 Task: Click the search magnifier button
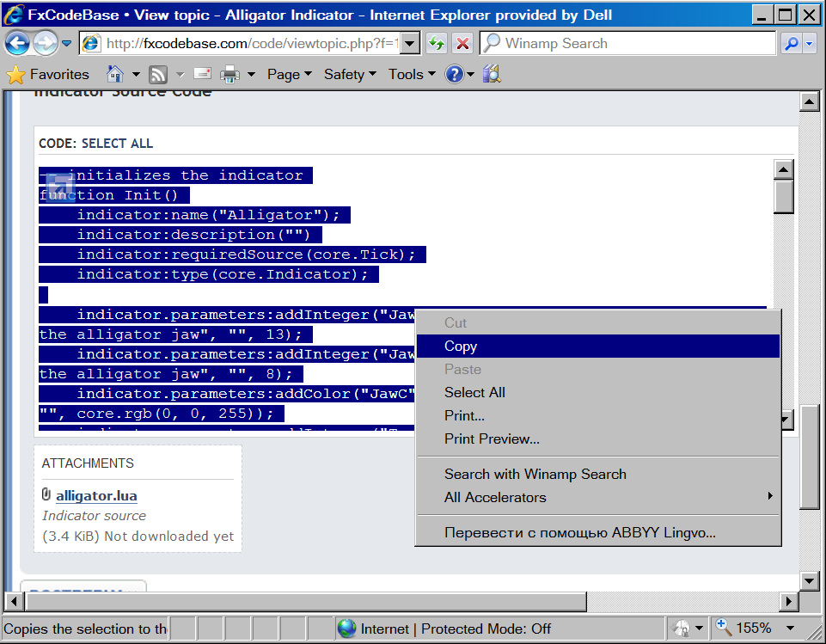792,43
